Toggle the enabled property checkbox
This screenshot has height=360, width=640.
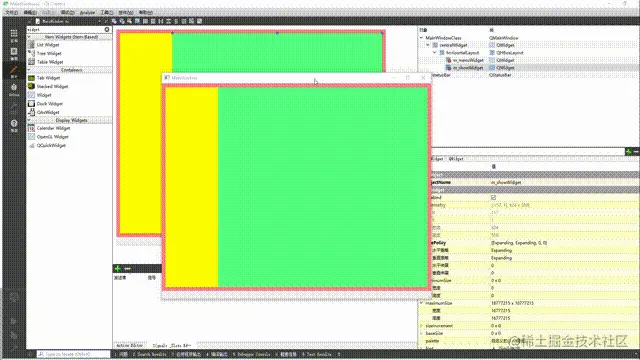[493, 198]
